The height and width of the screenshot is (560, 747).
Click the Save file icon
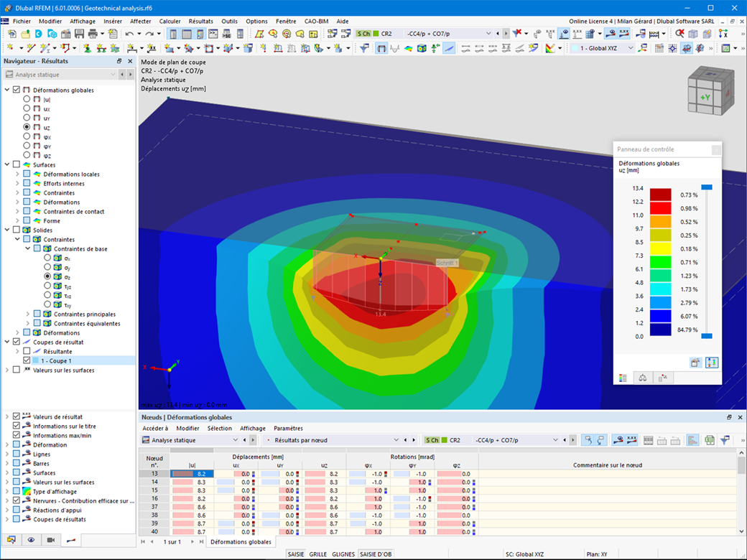[80, 34]
